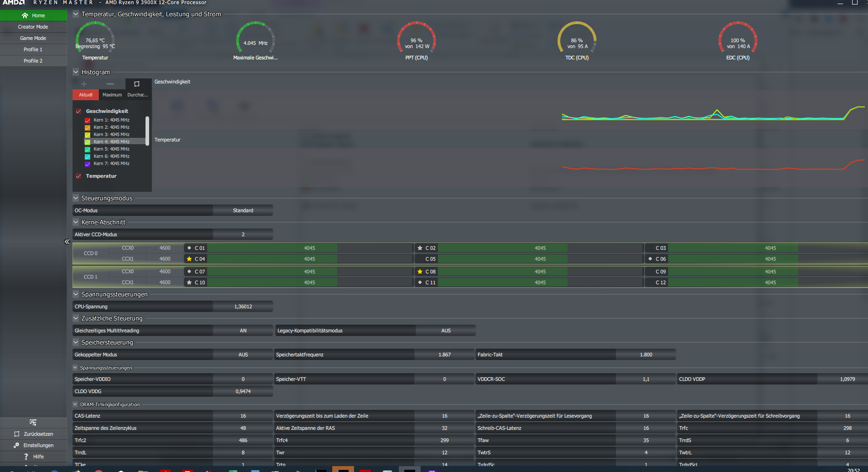Click the import/export profile icon above Zurücksetzen
The image size is (868, 472).
click(33, 423)
